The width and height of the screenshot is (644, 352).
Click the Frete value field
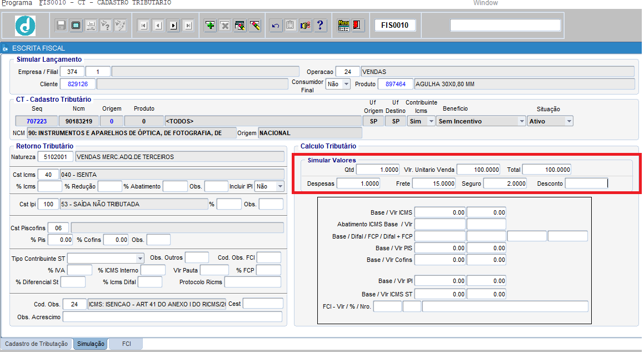click(x=434, y=184)
